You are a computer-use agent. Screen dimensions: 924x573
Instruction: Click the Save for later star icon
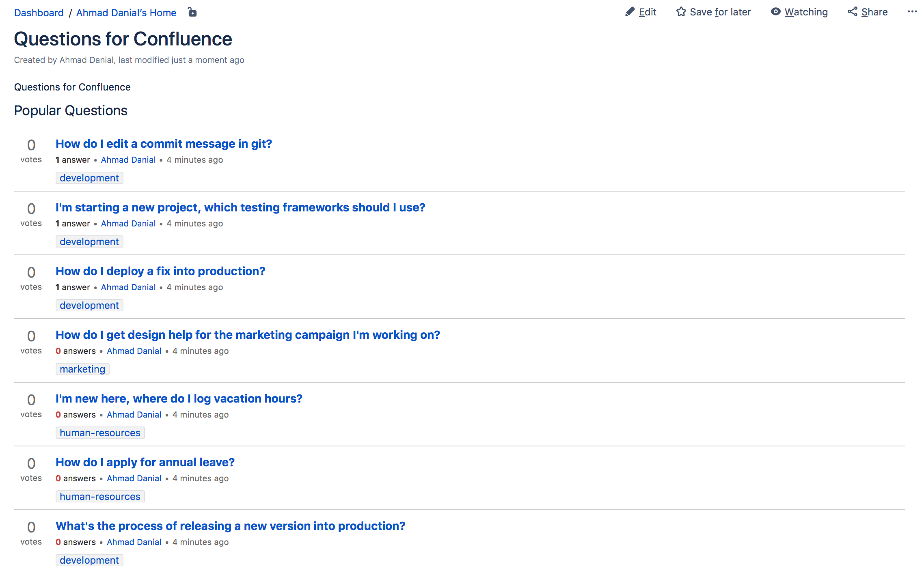(x=681, y=12)
